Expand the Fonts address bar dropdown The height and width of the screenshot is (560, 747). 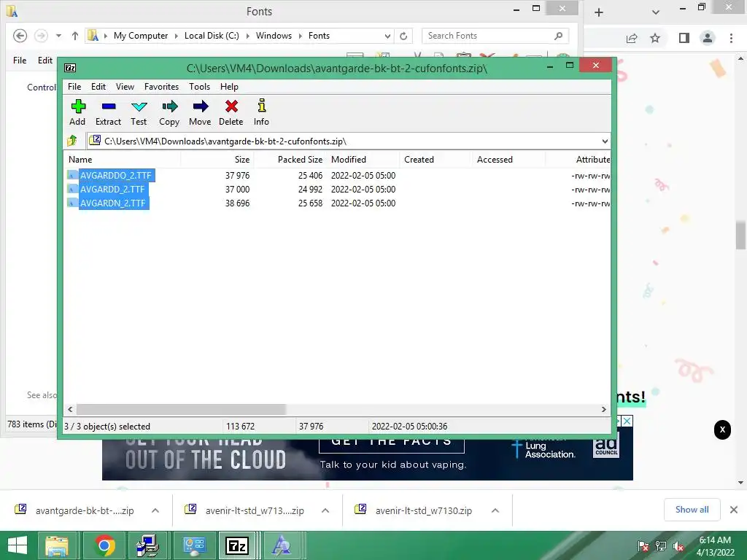[387, 36]
